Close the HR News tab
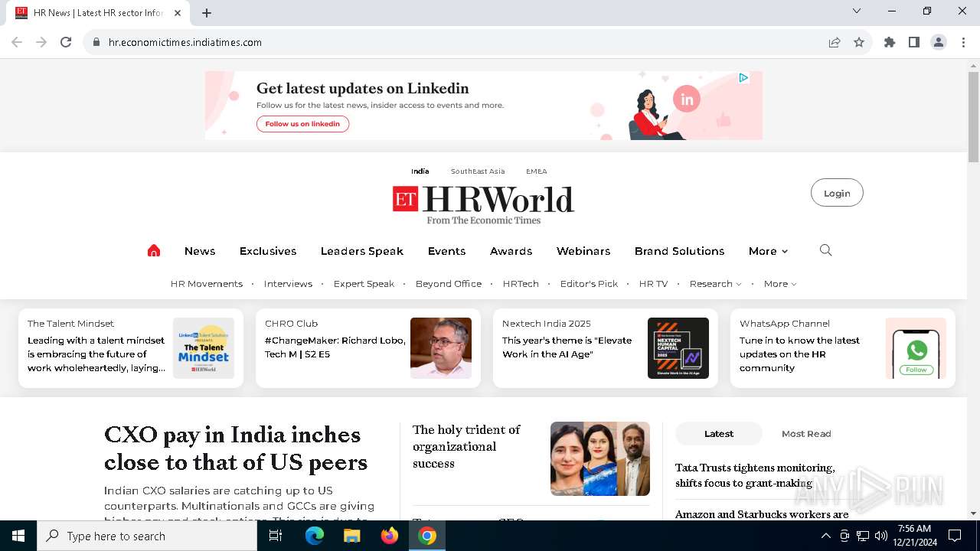The width and height of the screenshot is (980, 551). click(x=178, y=13)
